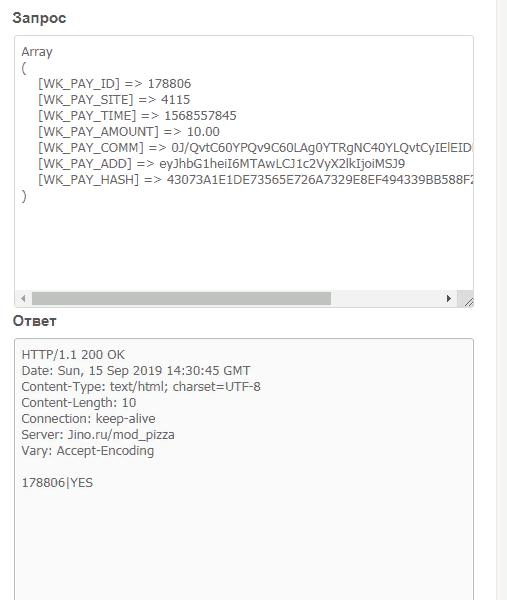Click the Server: Jino.ru/mod_pizza line
The height and width of the screenshot is (600, 507).
point(98,435)
